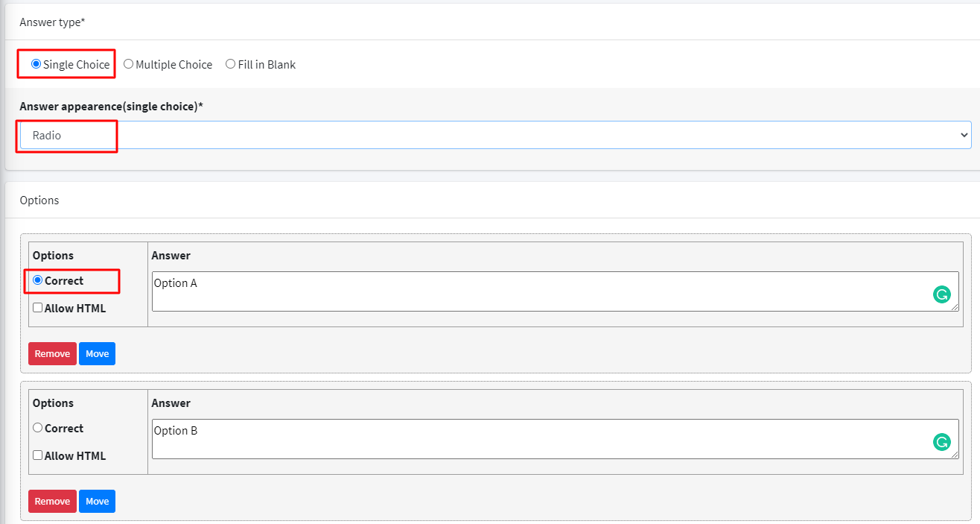Image resolution: width=980 pixels, height=524 pixels.
Task: Click the resize handle of Option A textarea
Action: click(x=955, y=307)
